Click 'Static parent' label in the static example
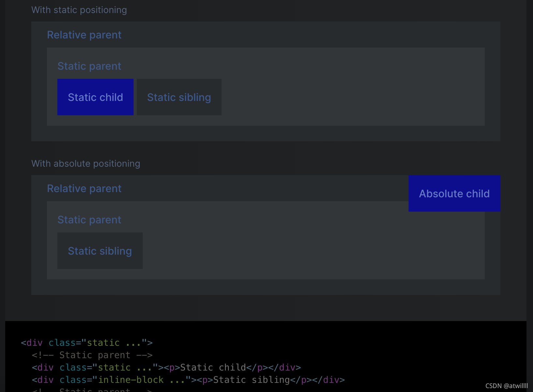This screenshot has height=392, width=533. coord(89,66)
